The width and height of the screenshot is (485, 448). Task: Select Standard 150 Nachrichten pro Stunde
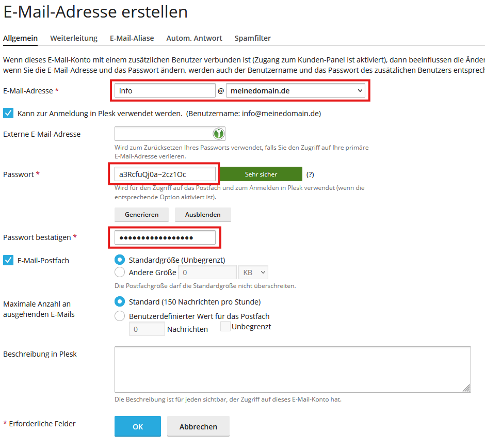point(120,301)
